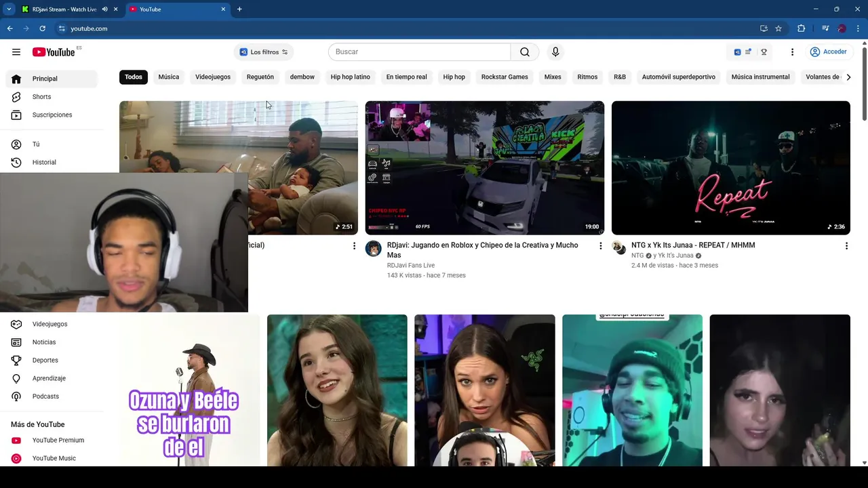Open the list icon with notification dot
Screen dimensions: 868x488
tap(749, 52)
